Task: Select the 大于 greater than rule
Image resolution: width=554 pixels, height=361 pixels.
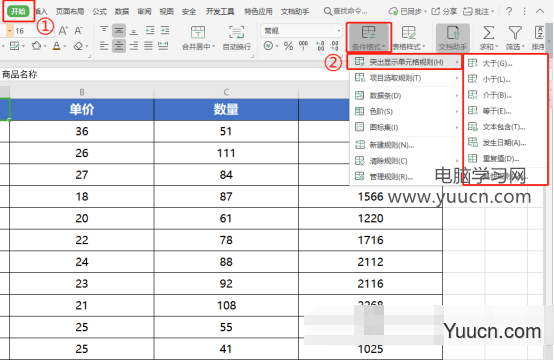Action: [505, 64]
